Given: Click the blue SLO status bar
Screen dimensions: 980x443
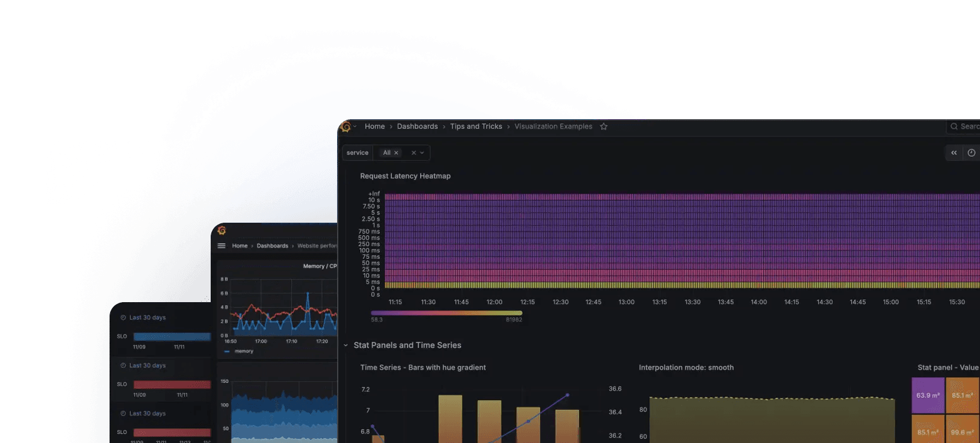Looking at the screenshot, I should tap(172, 336).
